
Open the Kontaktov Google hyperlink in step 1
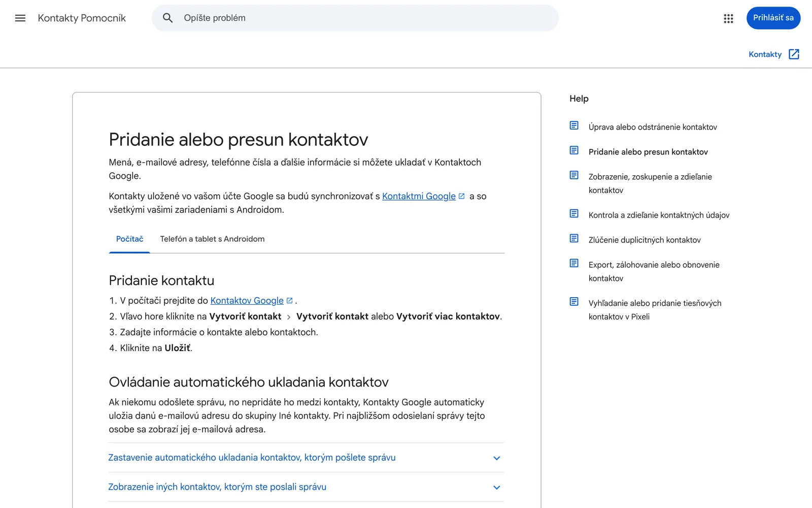point(247,301)
